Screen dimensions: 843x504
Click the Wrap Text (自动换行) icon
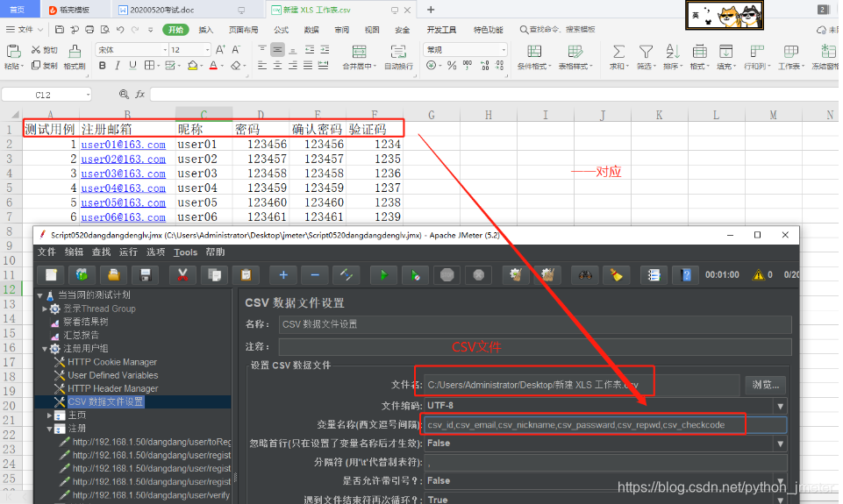tap(398, 52)
